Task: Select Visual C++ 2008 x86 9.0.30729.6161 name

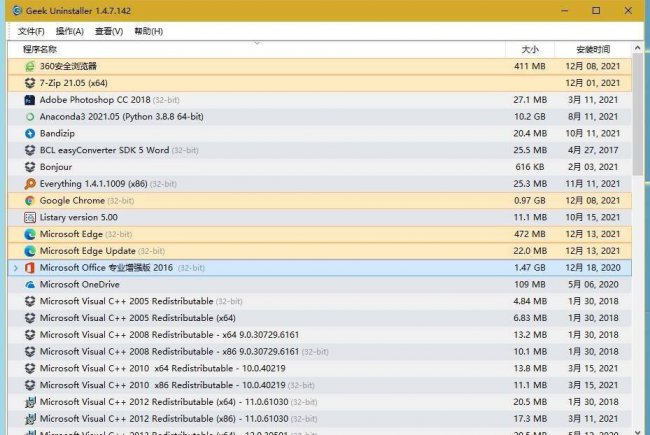Action: pyautogui.click(x=169, y=352)
